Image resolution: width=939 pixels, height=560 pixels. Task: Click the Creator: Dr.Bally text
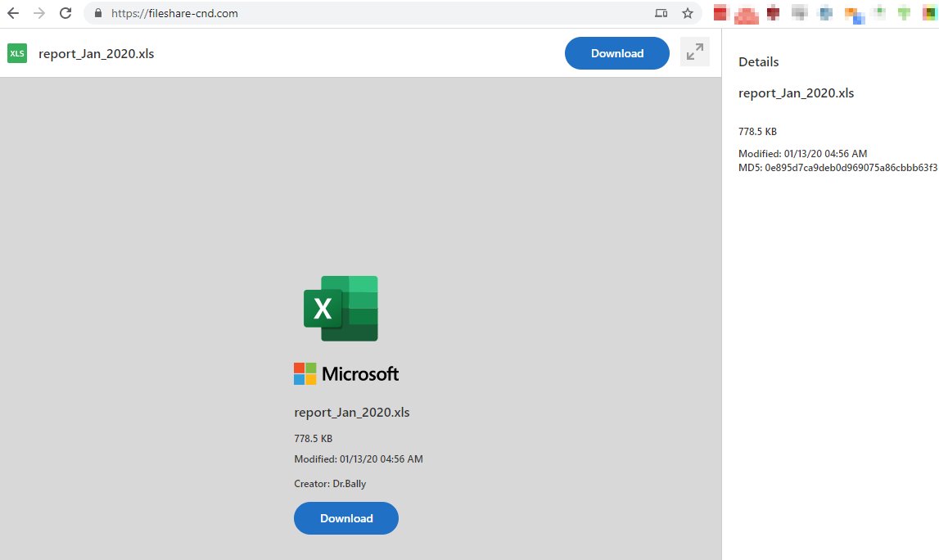tap(330, 483)
